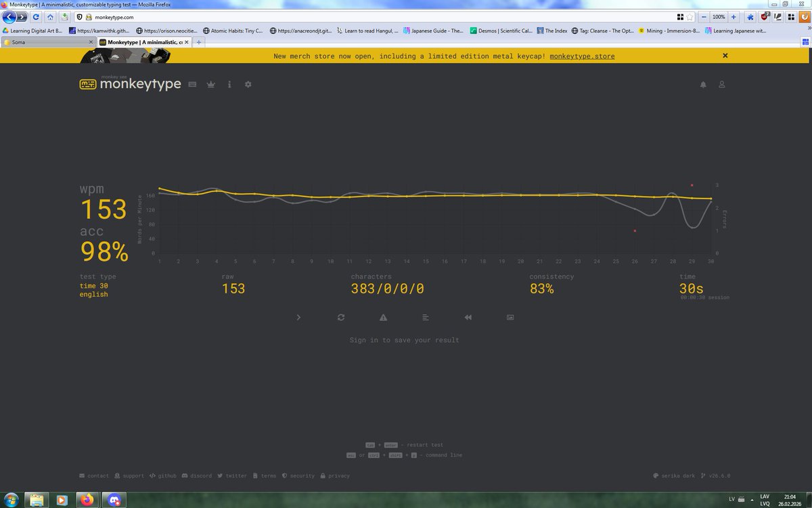The image size is (812, 508).
Task: Click the time 30s value
Action: 692,289
